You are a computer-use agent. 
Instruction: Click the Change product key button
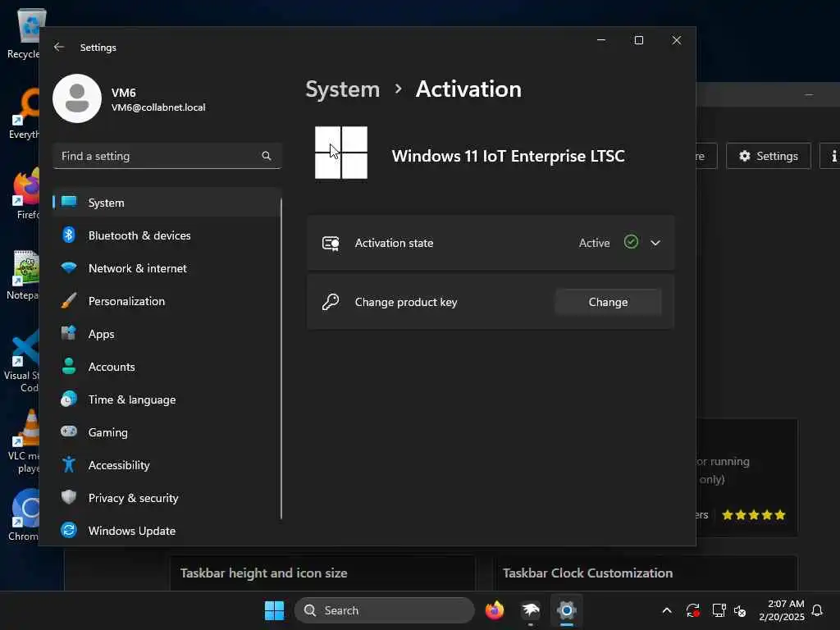pos(608,302)
